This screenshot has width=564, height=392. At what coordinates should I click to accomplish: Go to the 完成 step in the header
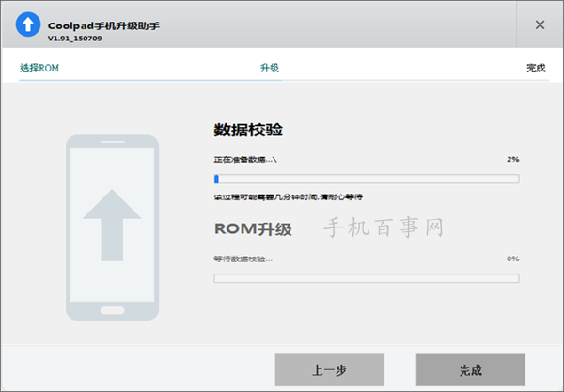point(536,68)
